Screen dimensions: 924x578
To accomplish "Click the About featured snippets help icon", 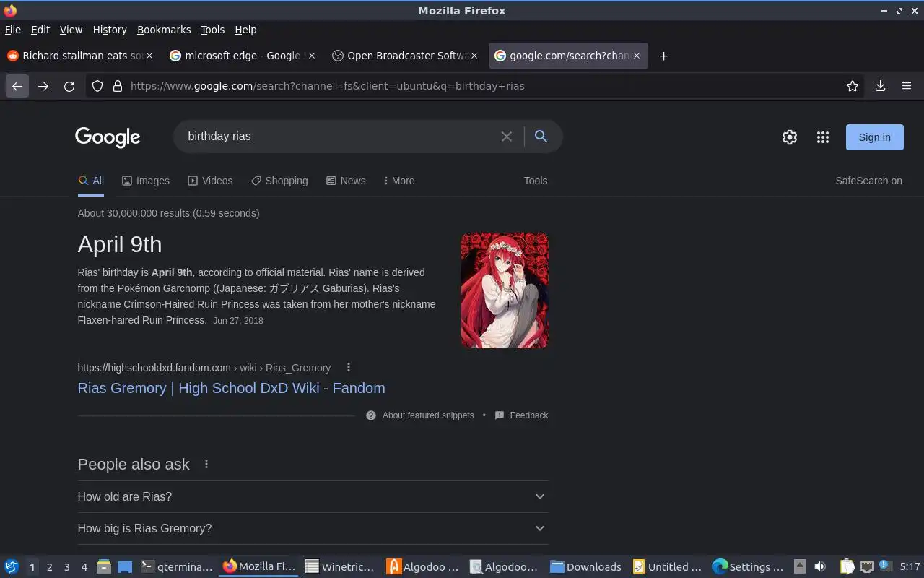I will pyautogui.click(x=371, y=415).
